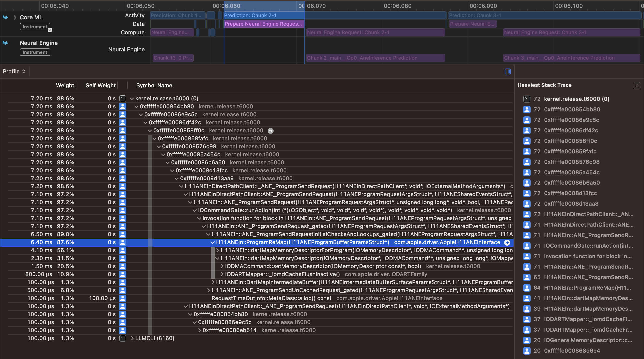Open Core ML Instrument dropdown badge

pyautogui.click(x=50, y=30)
